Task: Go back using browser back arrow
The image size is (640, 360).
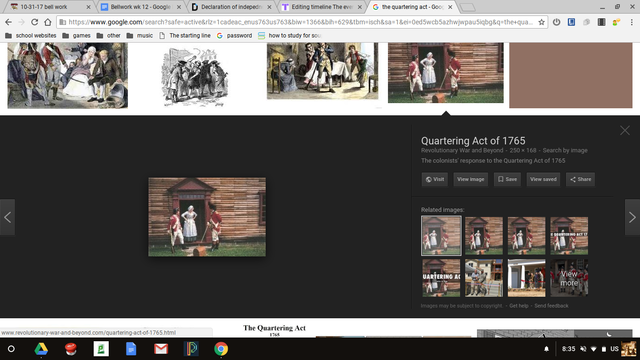Action: click(9, 22)
